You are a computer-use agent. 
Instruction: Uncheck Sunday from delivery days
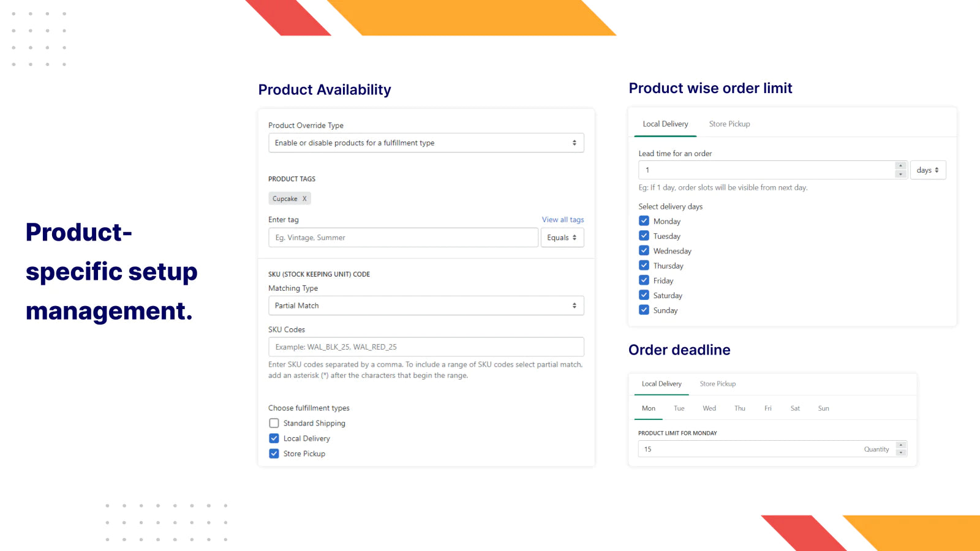point(644,310)
